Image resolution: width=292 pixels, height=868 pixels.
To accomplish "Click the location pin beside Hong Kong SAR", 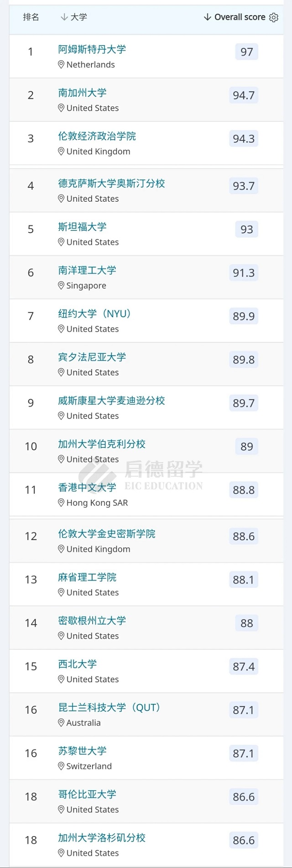I will pyautogui.click(x=61, y=503).
